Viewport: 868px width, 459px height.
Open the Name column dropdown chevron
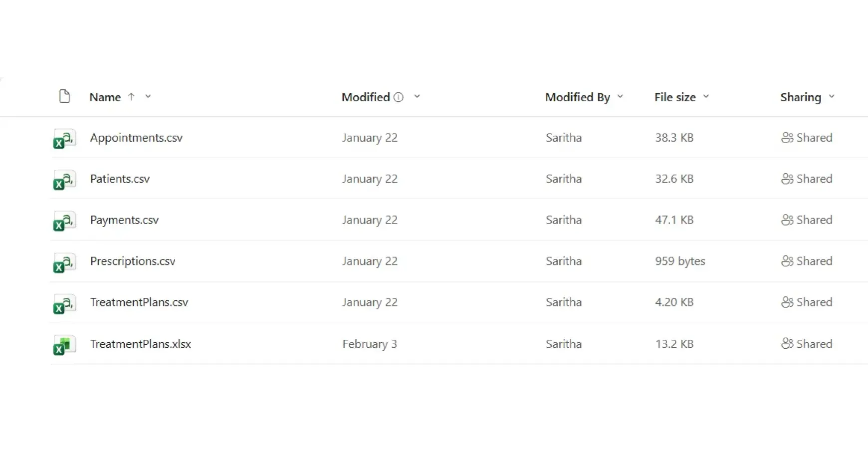[148, 96]
